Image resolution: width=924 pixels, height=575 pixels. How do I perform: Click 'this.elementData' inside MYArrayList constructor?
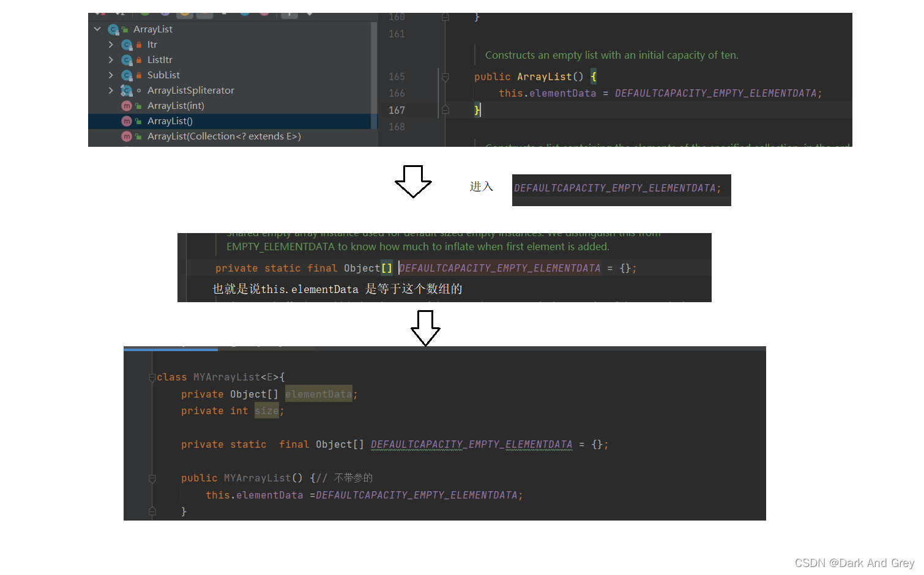254,495
